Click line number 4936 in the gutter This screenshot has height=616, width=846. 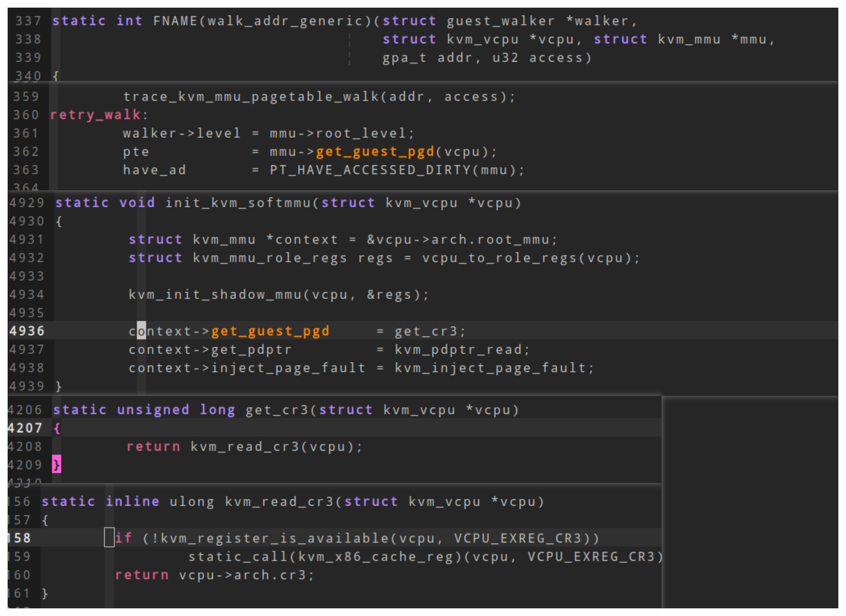point(27,331)
